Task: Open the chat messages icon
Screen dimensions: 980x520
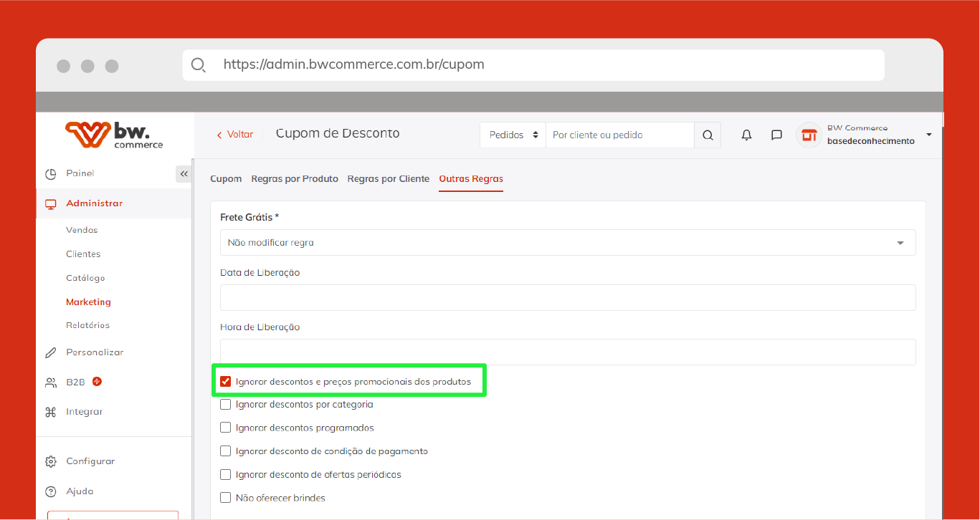Action: point(776,135)
